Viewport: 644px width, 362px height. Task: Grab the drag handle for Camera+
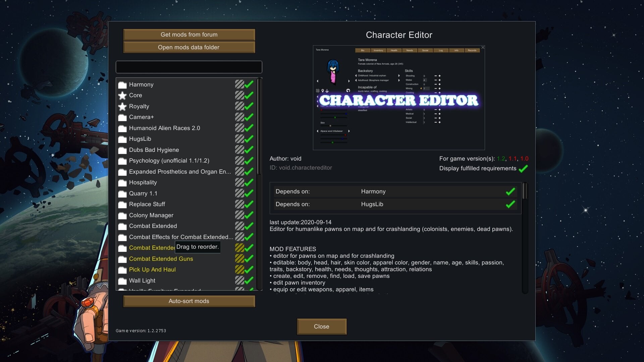tap(239, 117)
